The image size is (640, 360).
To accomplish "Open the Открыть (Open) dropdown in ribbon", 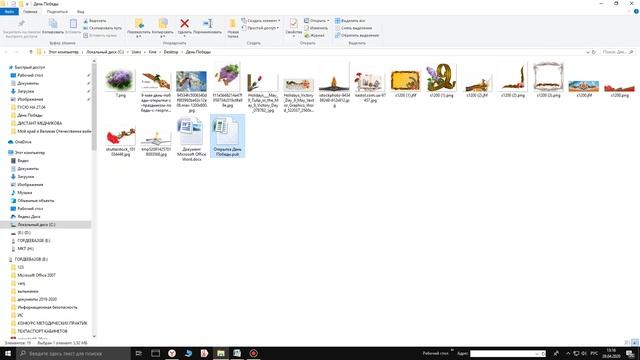I will click(317, 20).
